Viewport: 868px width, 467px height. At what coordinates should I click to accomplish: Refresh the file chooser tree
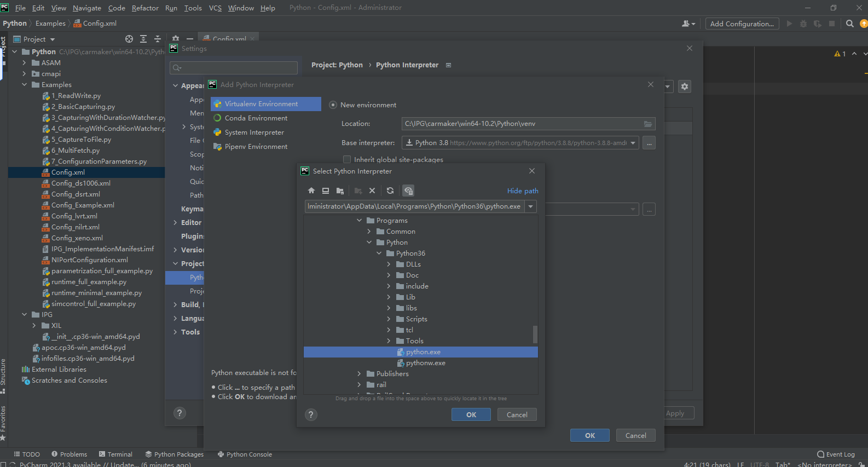click(x=390, y=191)
